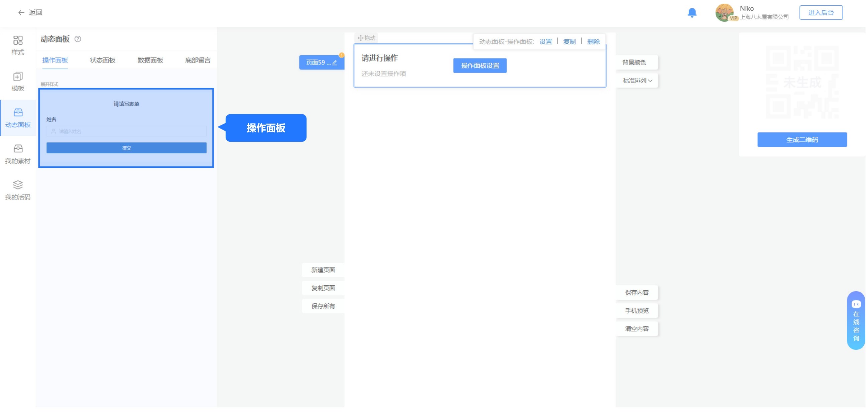Click the 生成二维码 button

tap(802, 140)
